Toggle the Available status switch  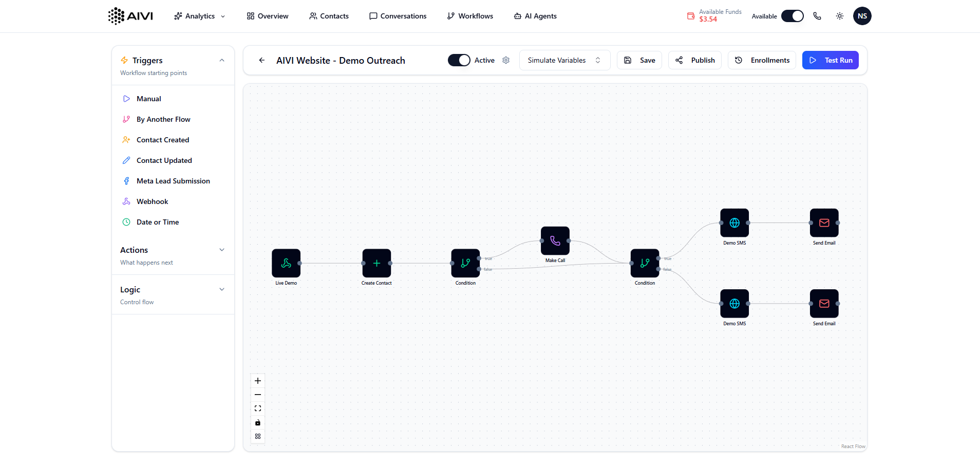tap(792, 16)
